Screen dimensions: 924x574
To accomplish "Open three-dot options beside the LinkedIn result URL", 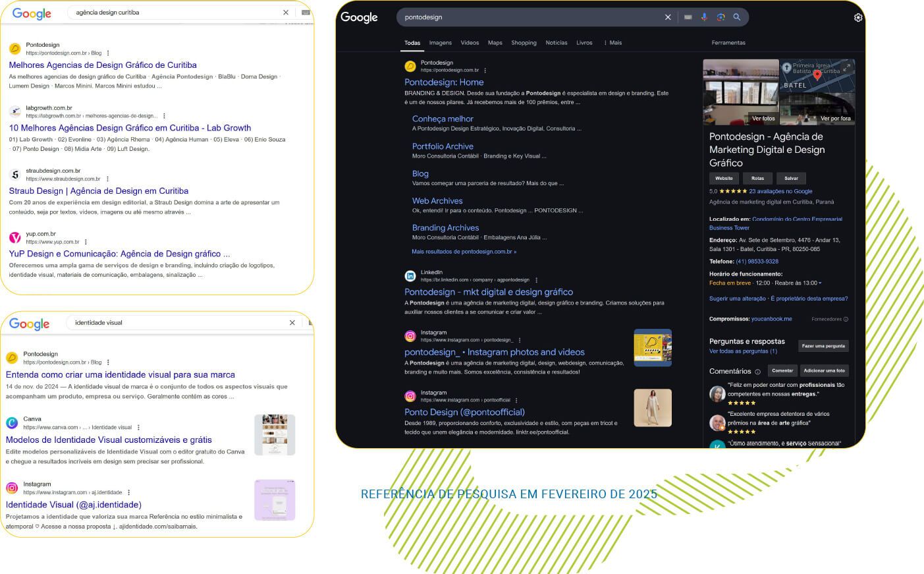I will point(537,280).
